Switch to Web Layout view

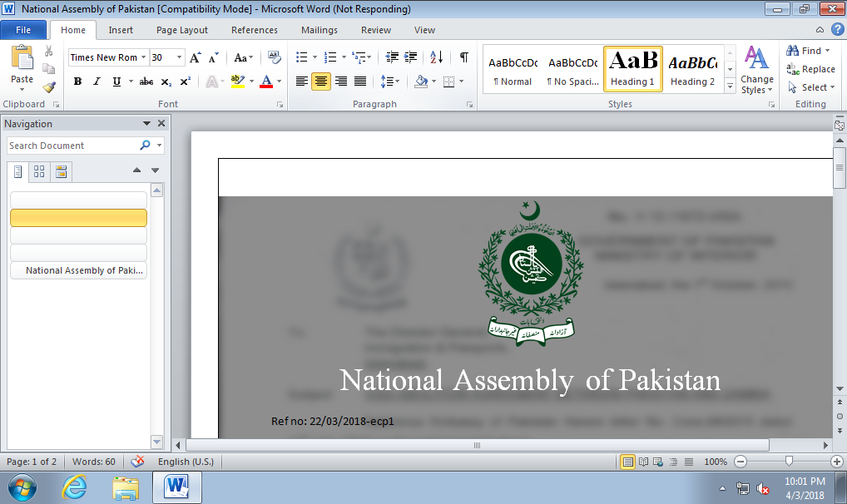(x=658, y=462)
